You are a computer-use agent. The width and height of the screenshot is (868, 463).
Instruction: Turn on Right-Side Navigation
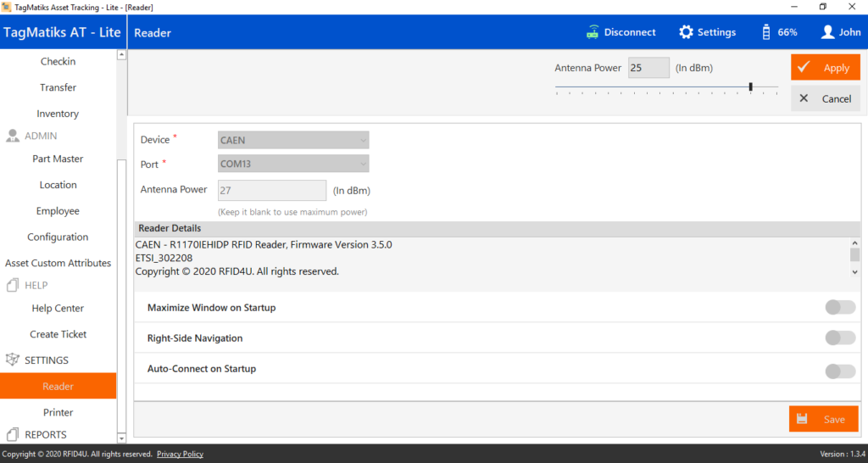(840, 337)
